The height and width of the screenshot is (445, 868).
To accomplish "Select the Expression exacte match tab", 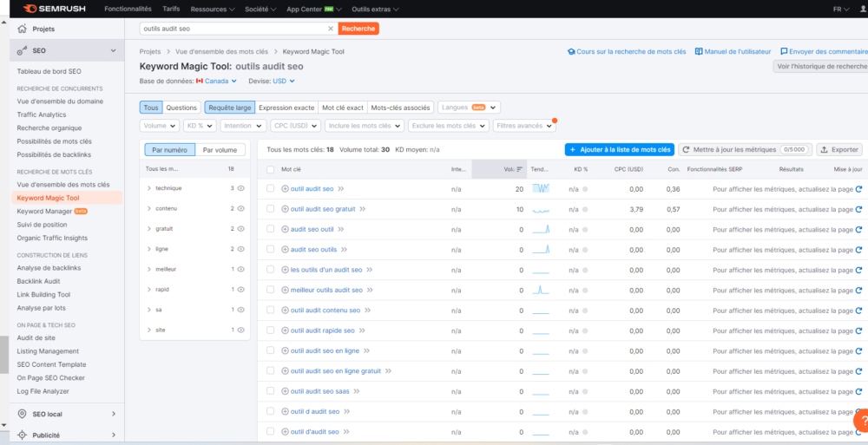I will 286,108.
